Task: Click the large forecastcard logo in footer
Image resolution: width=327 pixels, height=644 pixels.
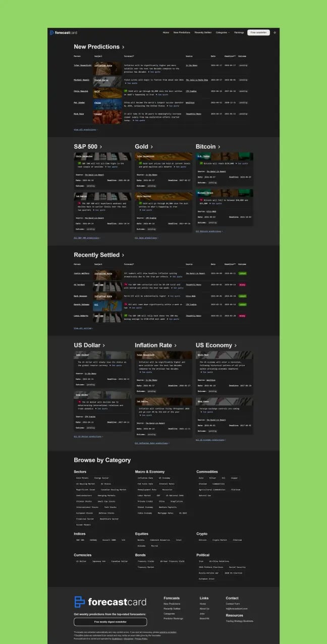Action: [110, 602]
